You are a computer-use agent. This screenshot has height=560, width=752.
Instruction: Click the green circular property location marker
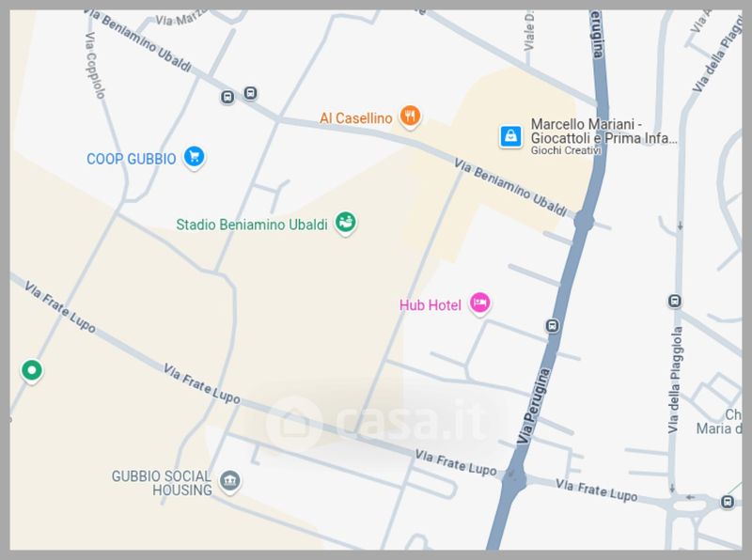(32, 371)
